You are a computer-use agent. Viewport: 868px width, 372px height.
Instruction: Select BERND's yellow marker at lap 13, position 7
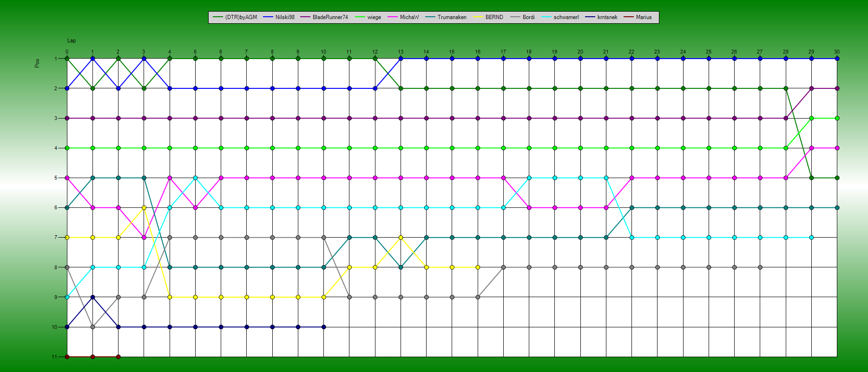click(x=401, y=238)
